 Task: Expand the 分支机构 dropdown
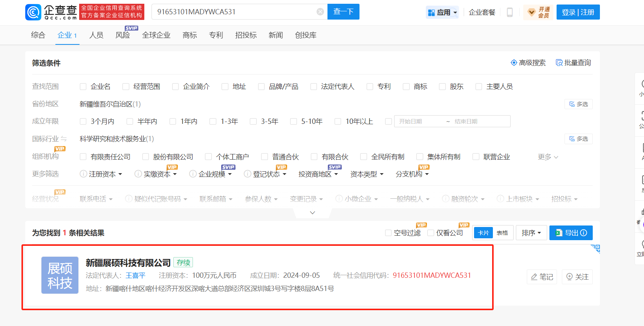pos(412,174)
